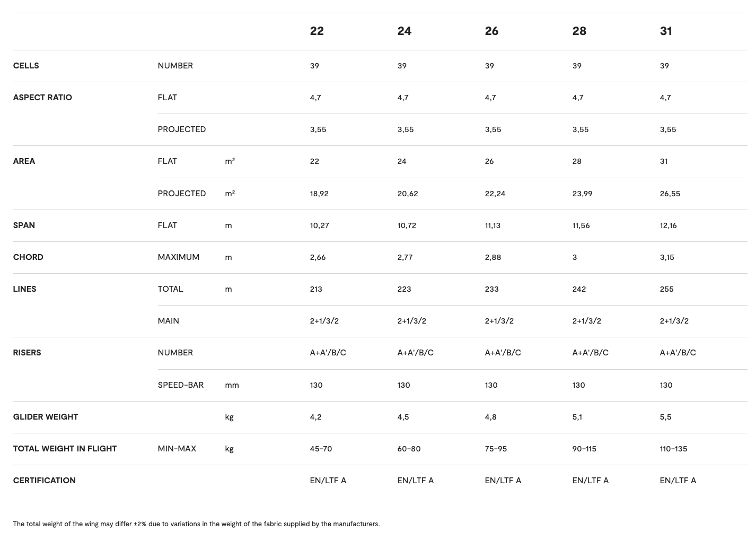756x540 pixels.
Task: Click the CHORD row label
Action: [28, 257]
